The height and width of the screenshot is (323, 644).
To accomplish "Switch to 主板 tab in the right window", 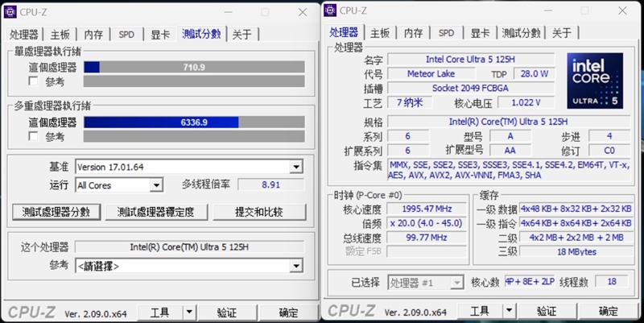I will 380,33.
